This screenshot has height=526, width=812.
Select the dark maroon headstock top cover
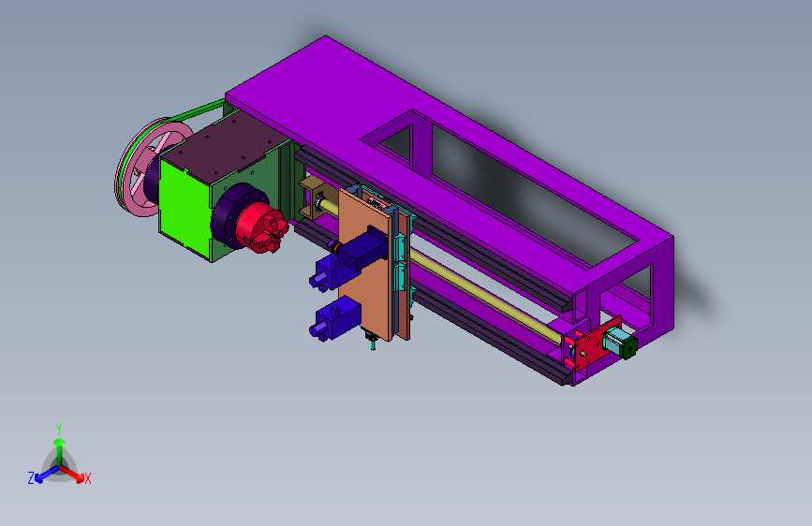[x=226, y=146]
